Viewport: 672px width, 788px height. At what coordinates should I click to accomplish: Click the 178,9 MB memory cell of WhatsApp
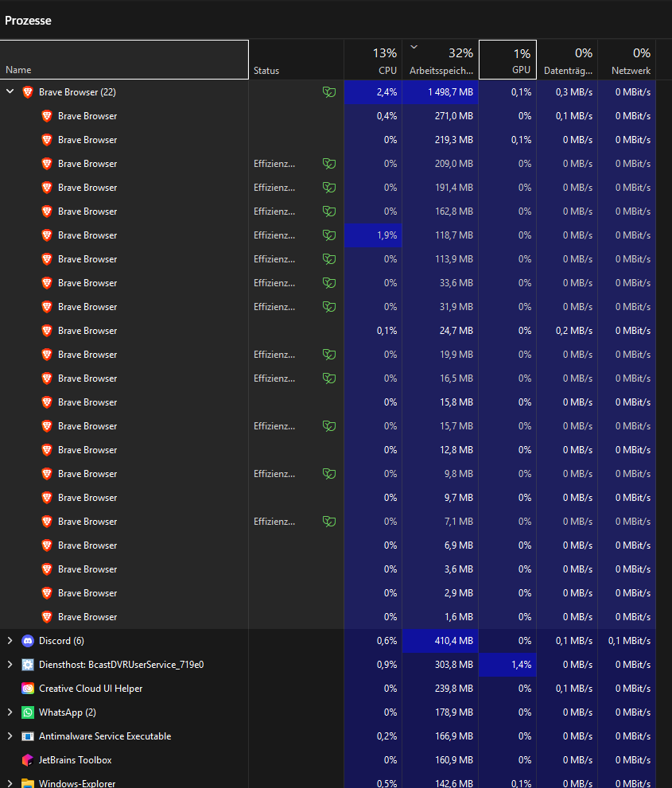(x=441, y=712)
